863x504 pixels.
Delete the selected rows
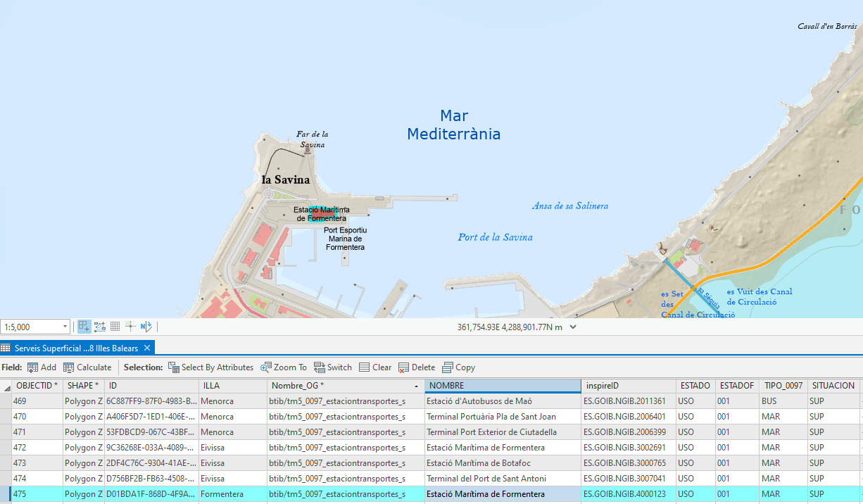[417, 367]
